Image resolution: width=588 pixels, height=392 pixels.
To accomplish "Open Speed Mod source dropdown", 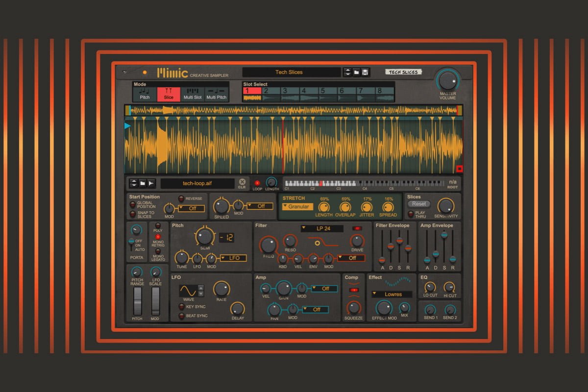I will [x=259, y=206].
